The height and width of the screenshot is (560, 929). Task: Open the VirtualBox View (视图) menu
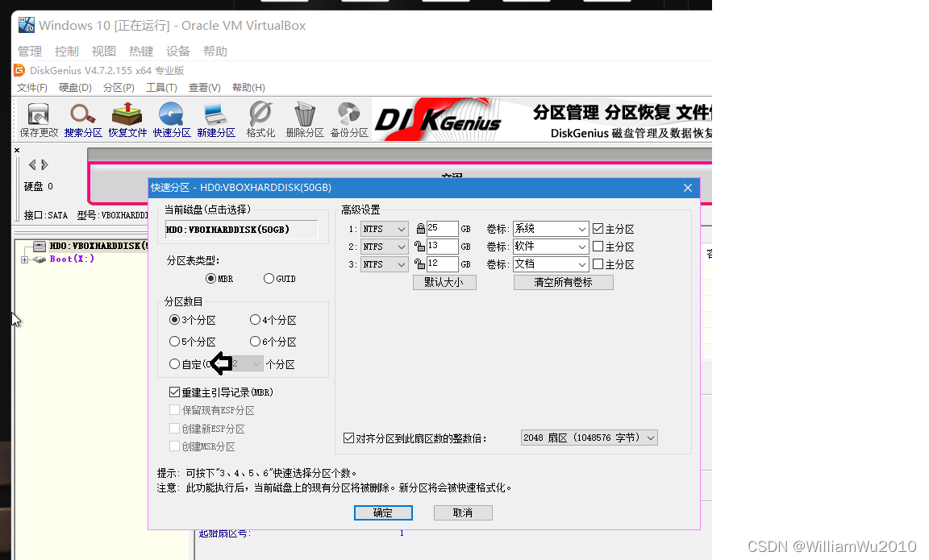click(x=104, y=52)
